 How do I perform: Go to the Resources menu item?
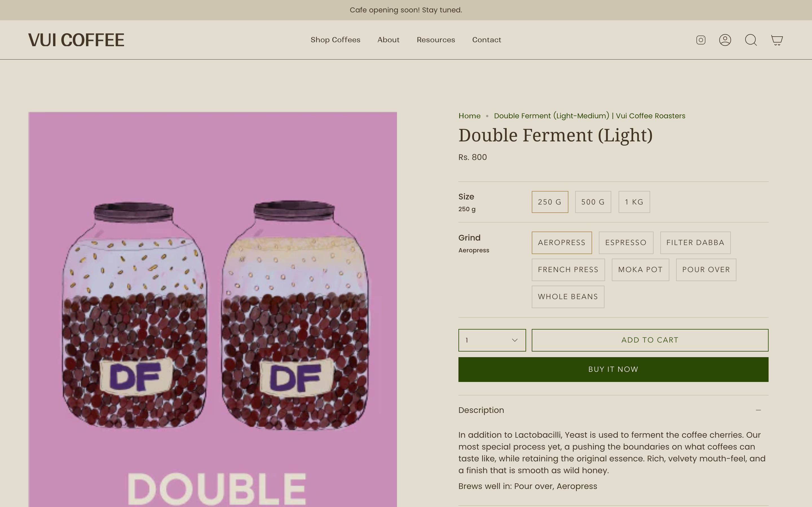436,39
